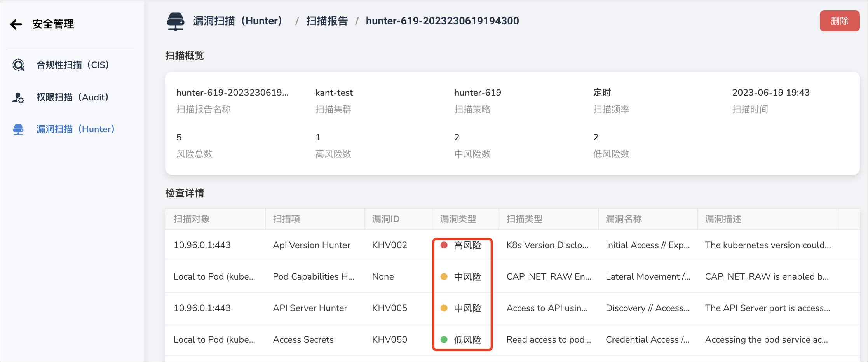
Task: Click the 定时 scan frequency value
Action: point(602,93)
